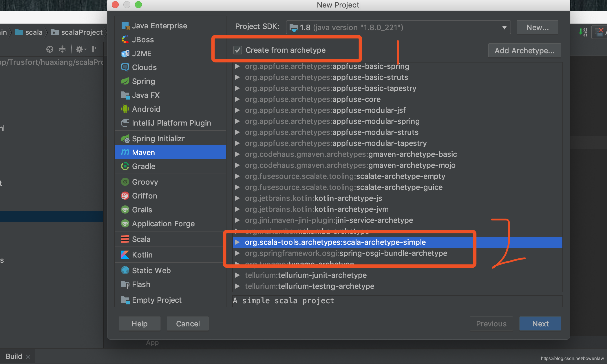Select Gradle project type label
The width and height of the screenshot is (607, 364).
pos(144,166)
